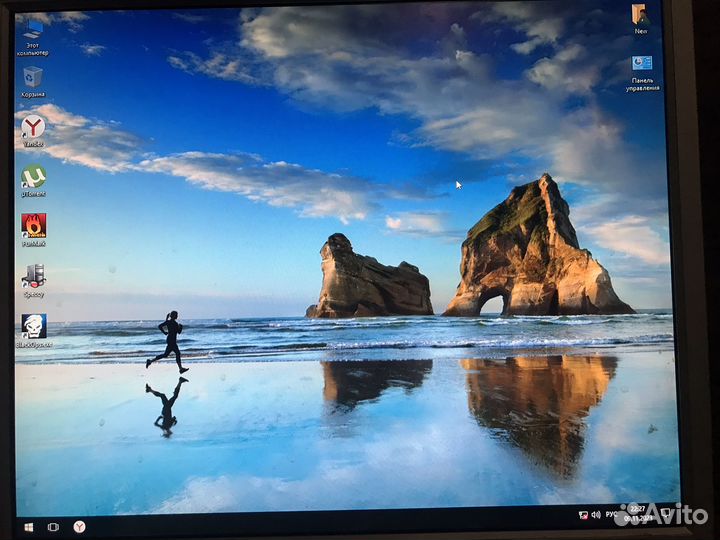Click the Task View taskbar button
Screen dimensions: 720x540
(x=53, y=526)
